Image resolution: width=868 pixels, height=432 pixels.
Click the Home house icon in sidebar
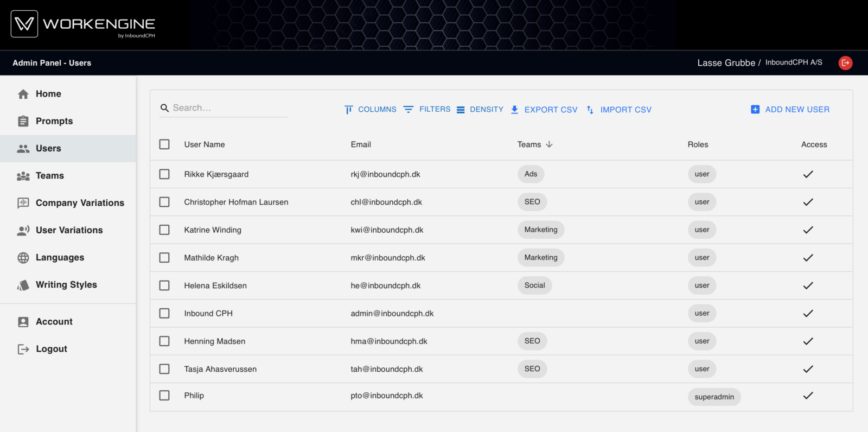(x=23, y=94)
